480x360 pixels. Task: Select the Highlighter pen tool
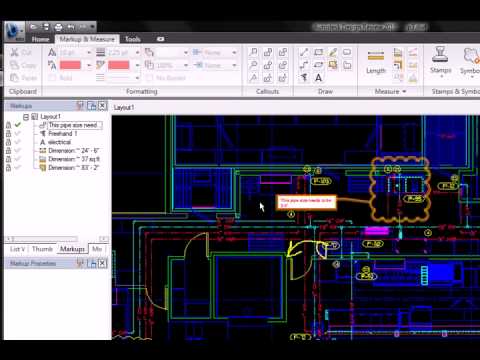point(333,52)
